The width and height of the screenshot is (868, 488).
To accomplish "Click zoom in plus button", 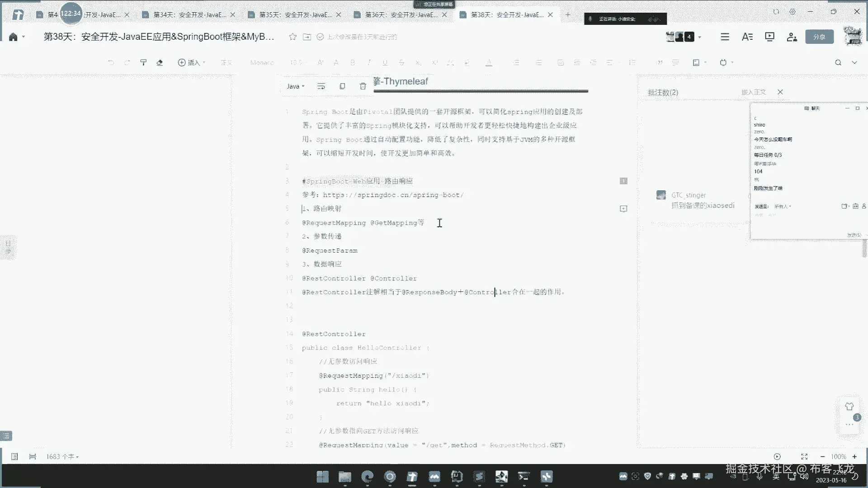I will pos(854,457).
